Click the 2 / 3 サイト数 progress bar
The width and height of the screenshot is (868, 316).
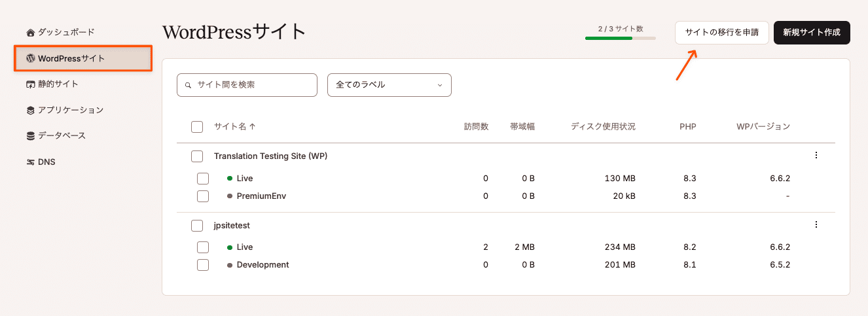tap(621, 38)
